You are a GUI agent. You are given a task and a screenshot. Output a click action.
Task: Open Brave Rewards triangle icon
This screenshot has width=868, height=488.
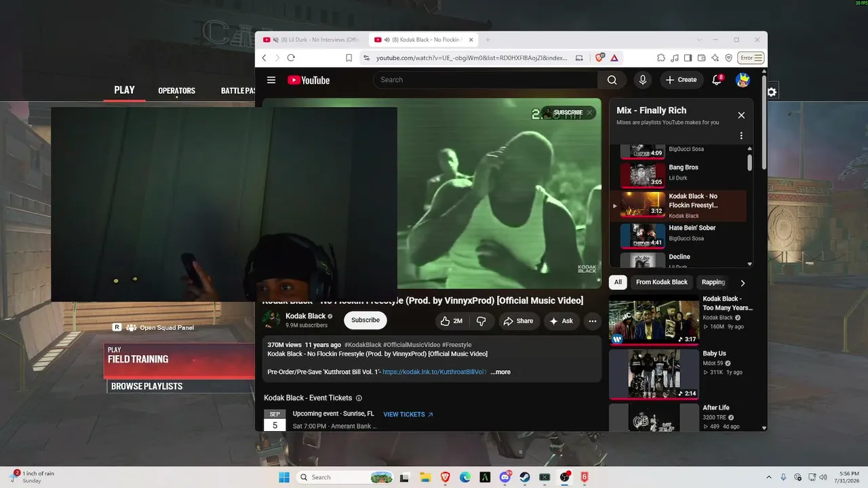(x=614, y=58)
